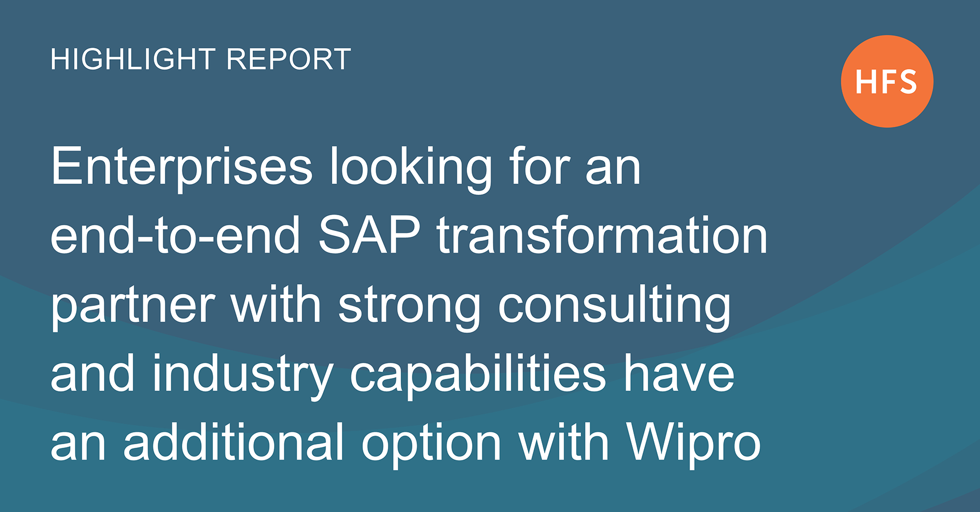The height and width of the screenshot is (512, 980).
Task: Select the phrase "end-to-end" in headline
Action: click(176, 235)
